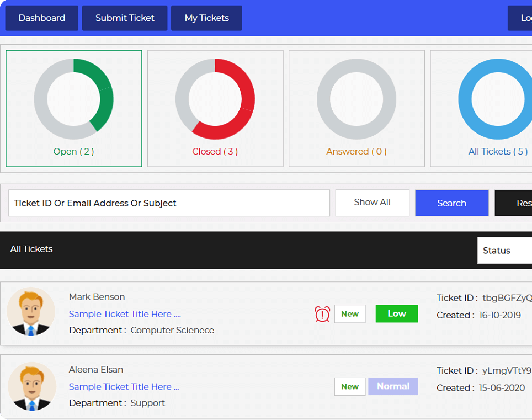Click the red alarm clock icon

click(x=322, y=314)
